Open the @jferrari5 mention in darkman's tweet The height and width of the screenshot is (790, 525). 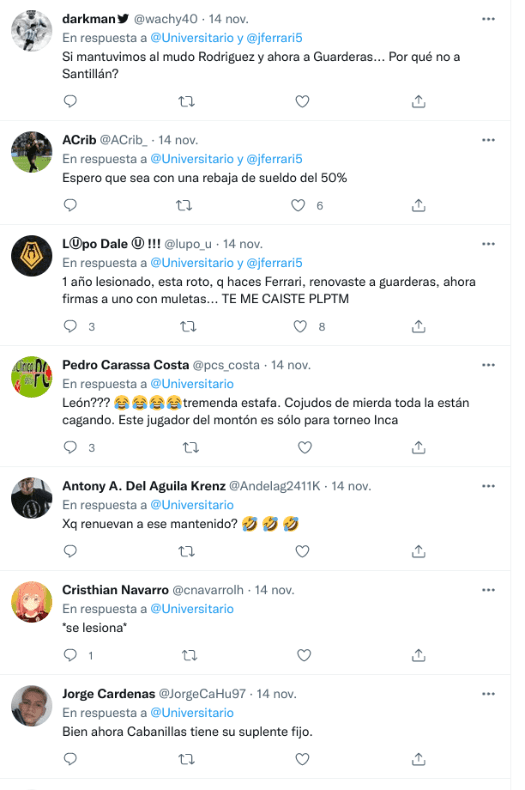point(274,38)
